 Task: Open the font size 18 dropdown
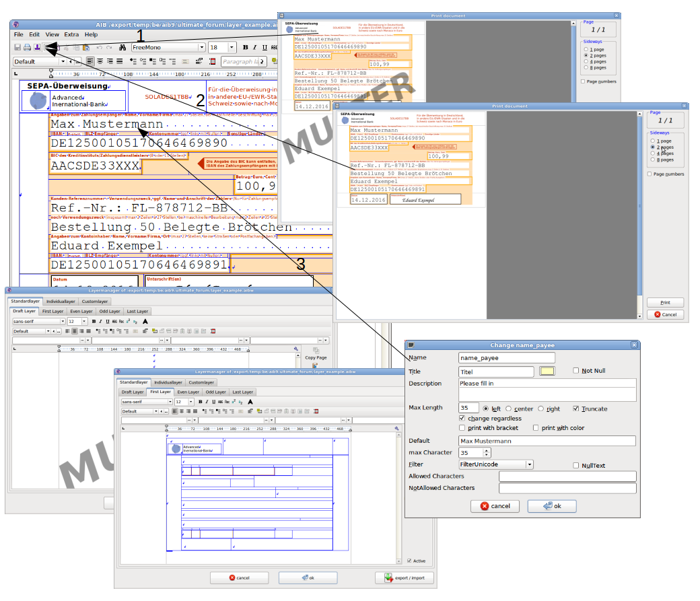click(232, 48)
